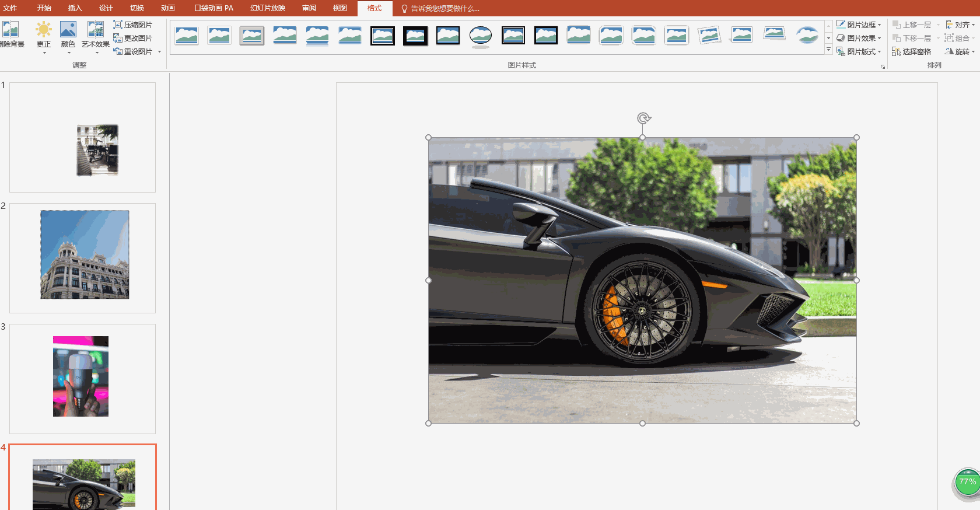Image resolution: width=980 pixels, height=510 pixels.
Task: Apply the sixth soft-edge picture style
Action: coord(350,36)
